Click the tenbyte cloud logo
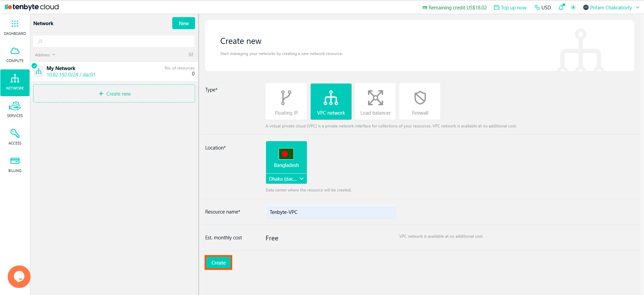 coord(32,7)
